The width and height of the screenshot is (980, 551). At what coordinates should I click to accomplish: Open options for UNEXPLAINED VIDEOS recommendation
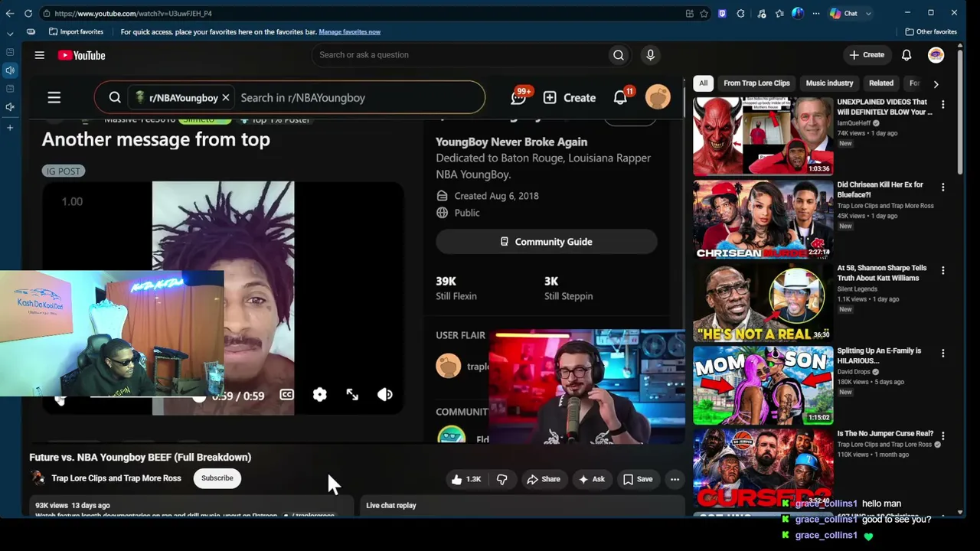coord(942,104)
